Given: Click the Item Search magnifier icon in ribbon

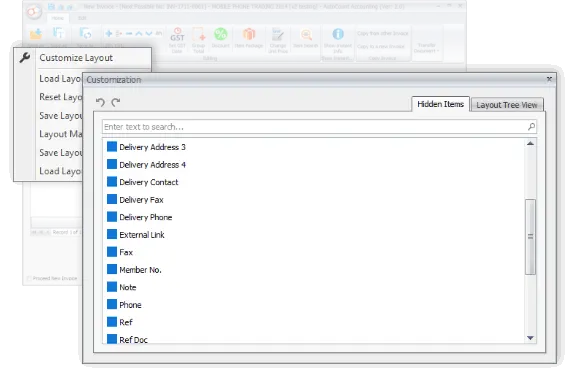Looking at the screenshot, I should point(306,35).
